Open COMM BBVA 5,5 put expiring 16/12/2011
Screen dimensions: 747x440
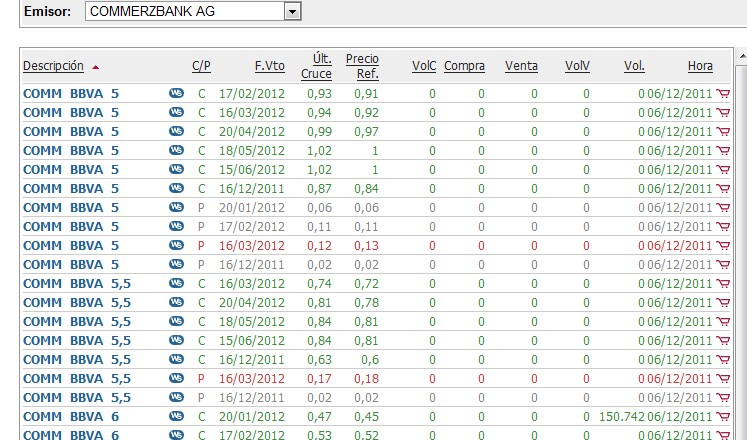[x=77, y=398]
